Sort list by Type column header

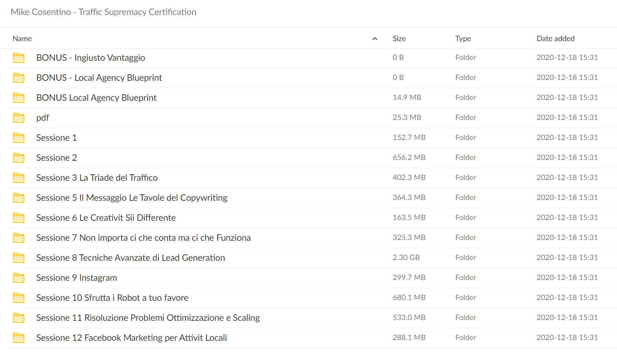[x=463, y=39]
